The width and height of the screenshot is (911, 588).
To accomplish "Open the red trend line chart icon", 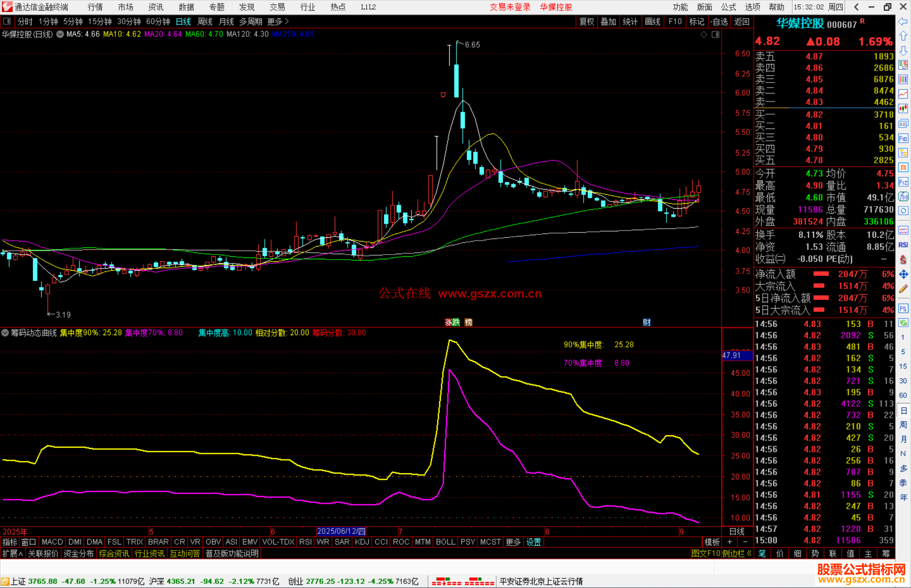I will pyautogui.click(x=903, y=94).
